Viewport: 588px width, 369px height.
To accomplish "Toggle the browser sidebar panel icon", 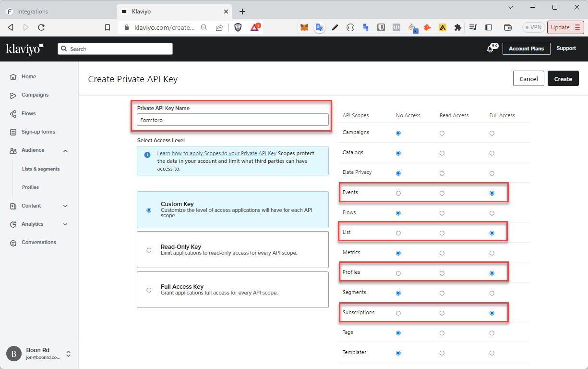I will click(x=489, y=27).
